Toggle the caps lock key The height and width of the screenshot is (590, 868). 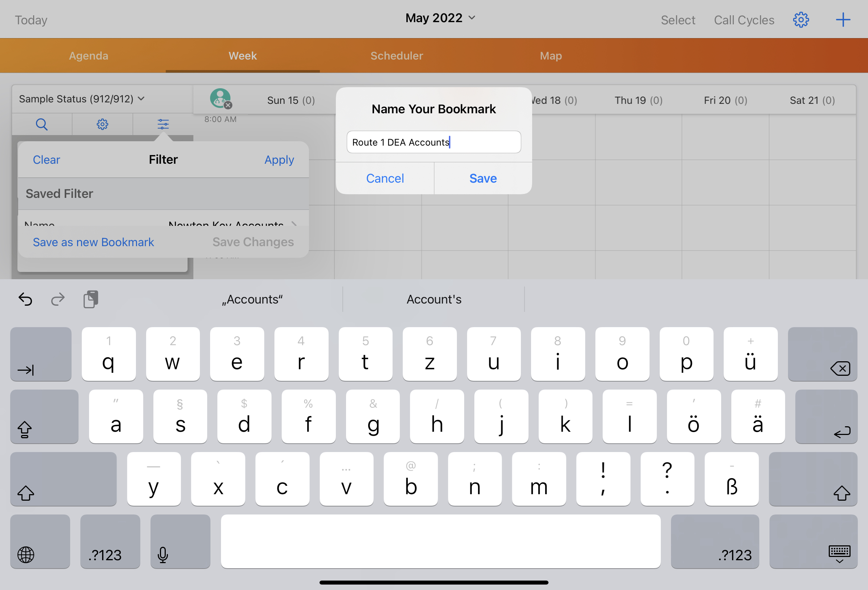click(44, 417)
